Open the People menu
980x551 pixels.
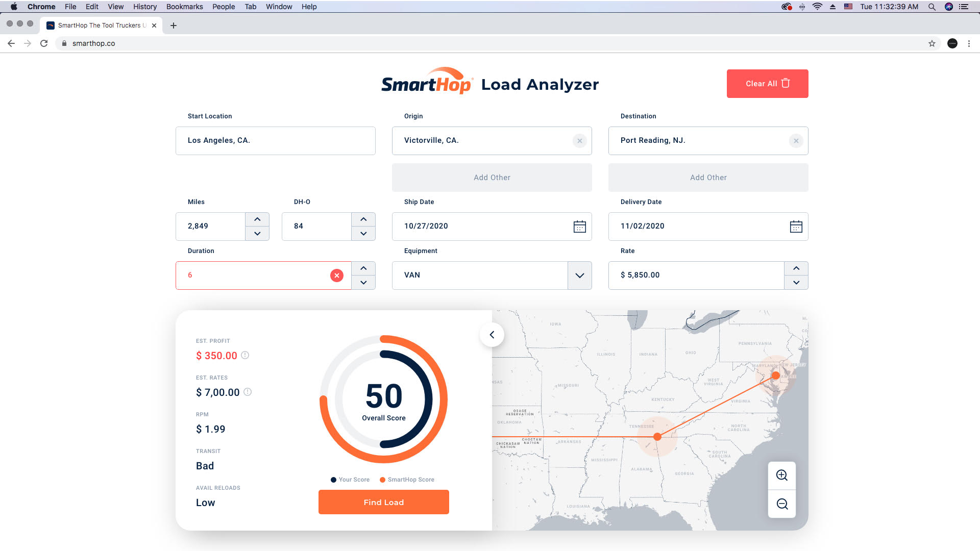[x=224, y=7]
